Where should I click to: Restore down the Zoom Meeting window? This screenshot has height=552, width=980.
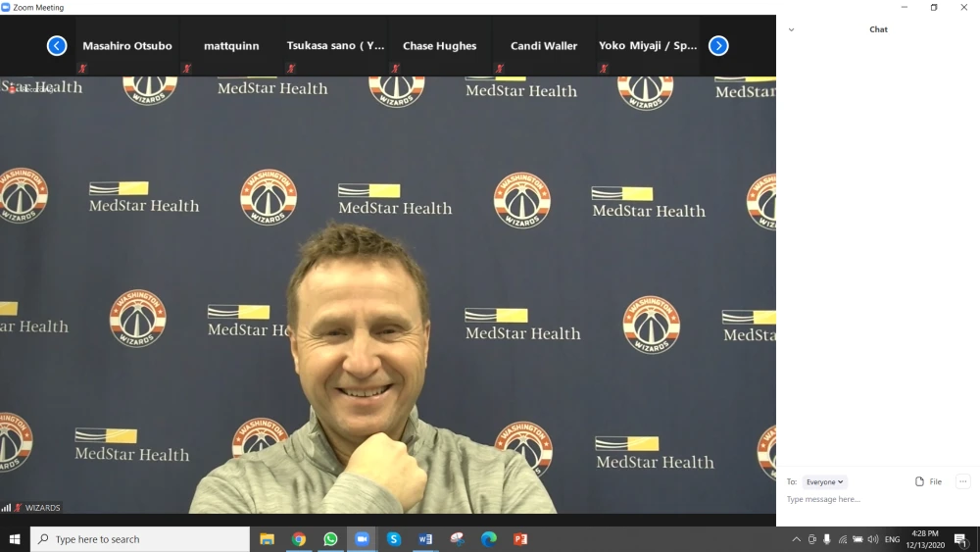(934, 8)
